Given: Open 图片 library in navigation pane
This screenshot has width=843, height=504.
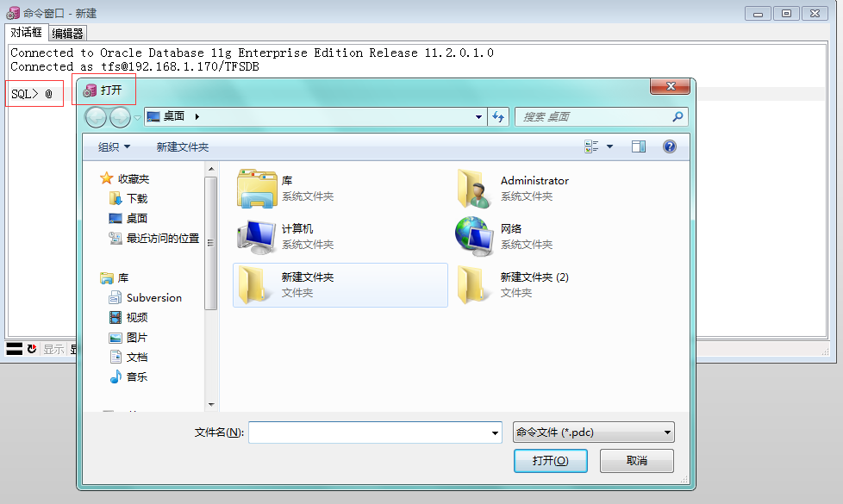Looking at the screenshot, I should pos(128,338).
